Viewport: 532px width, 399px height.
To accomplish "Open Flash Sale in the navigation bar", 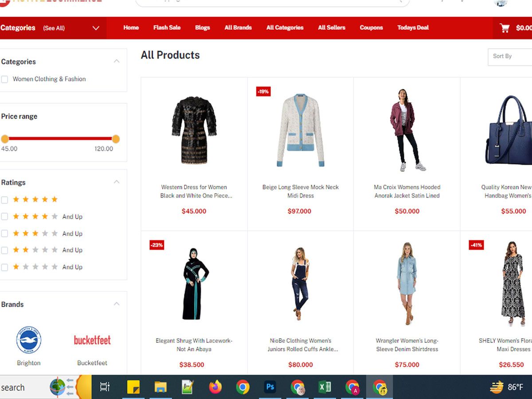I will coord(167,27).
